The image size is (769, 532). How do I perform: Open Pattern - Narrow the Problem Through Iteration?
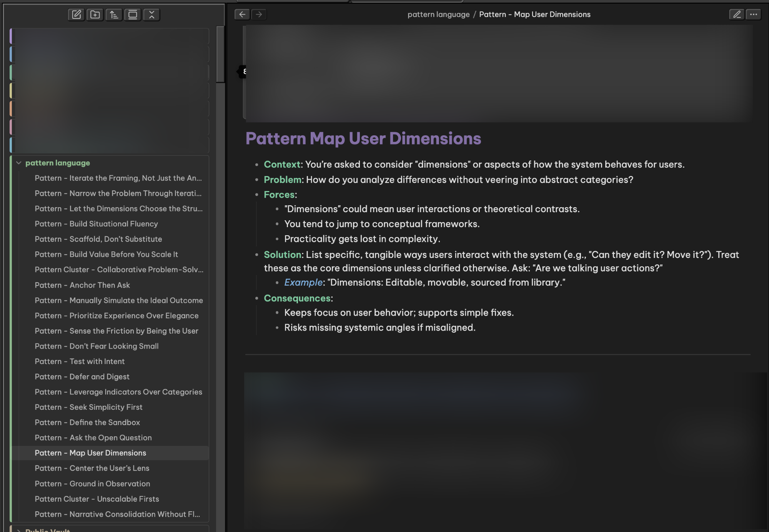pos(118,193)
